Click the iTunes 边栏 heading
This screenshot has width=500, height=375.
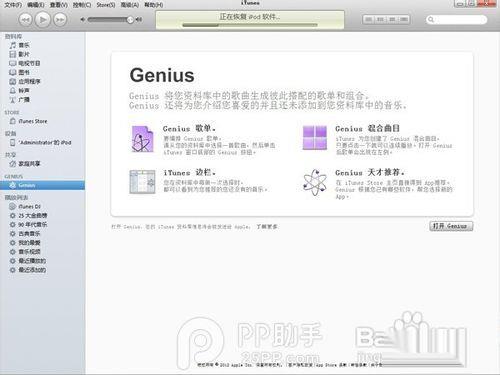pos(189,173)
